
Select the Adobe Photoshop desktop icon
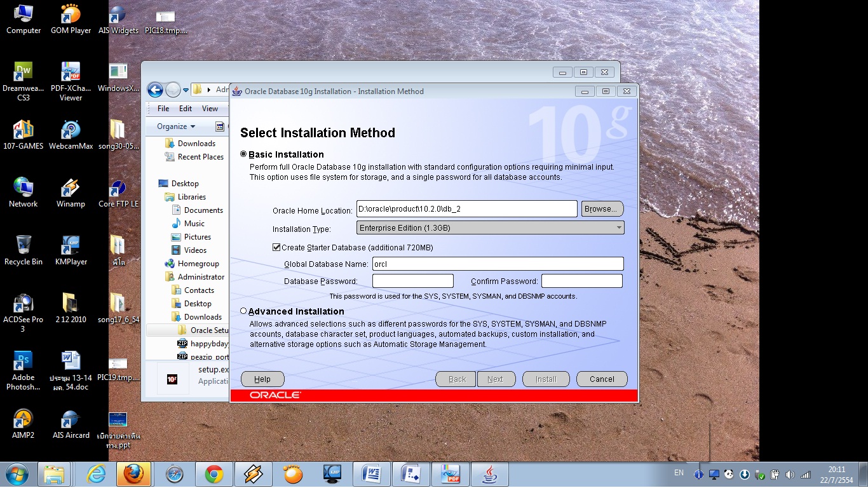24,371
